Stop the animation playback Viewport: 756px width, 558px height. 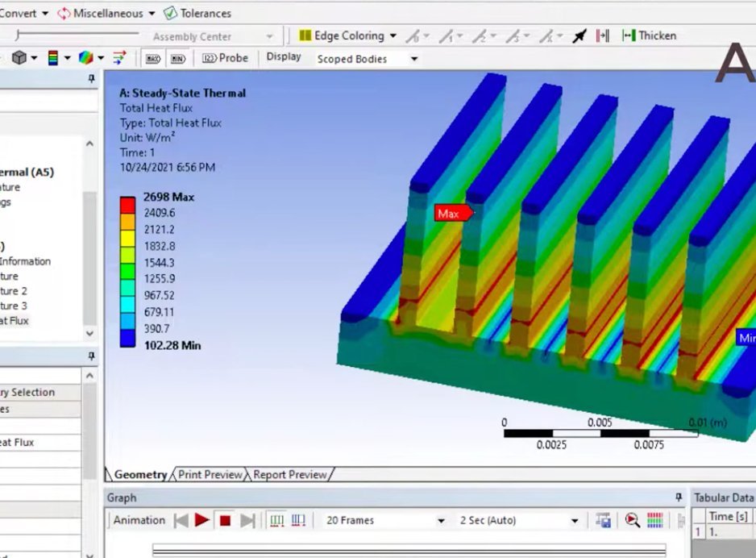pyautogui.click(x=225, y=520)
